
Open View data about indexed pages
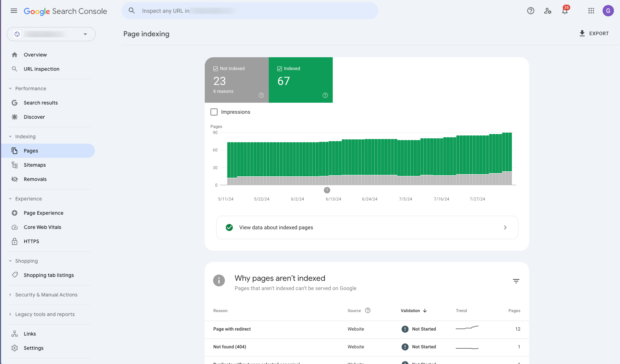pos(367,227)
